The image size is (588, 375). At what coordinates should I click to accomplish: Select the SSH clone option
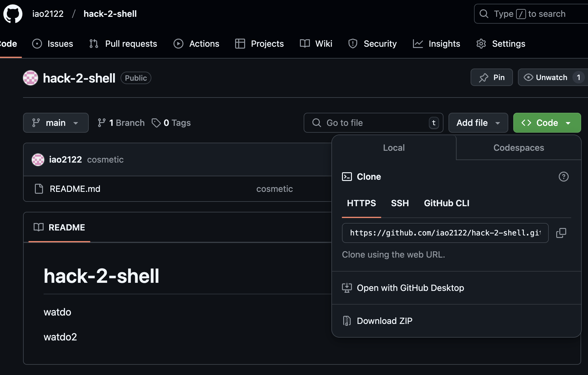click(x=400, y=203)
